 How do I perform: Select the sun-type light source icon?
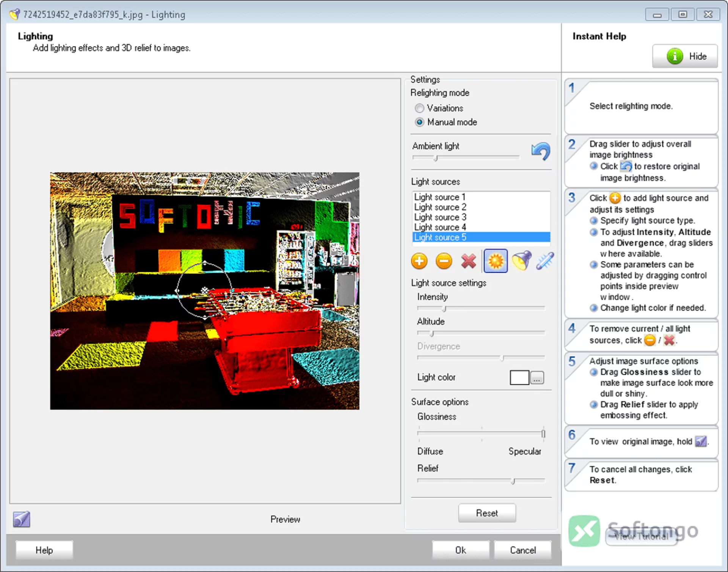click(495, 261)
